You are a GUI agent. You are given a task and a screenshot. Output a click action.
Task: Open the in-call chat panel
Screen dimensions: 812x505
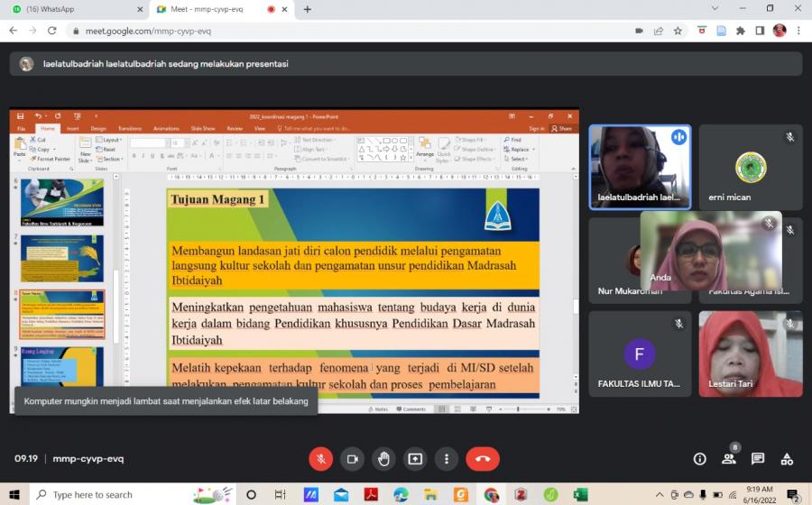pos(758,459)
